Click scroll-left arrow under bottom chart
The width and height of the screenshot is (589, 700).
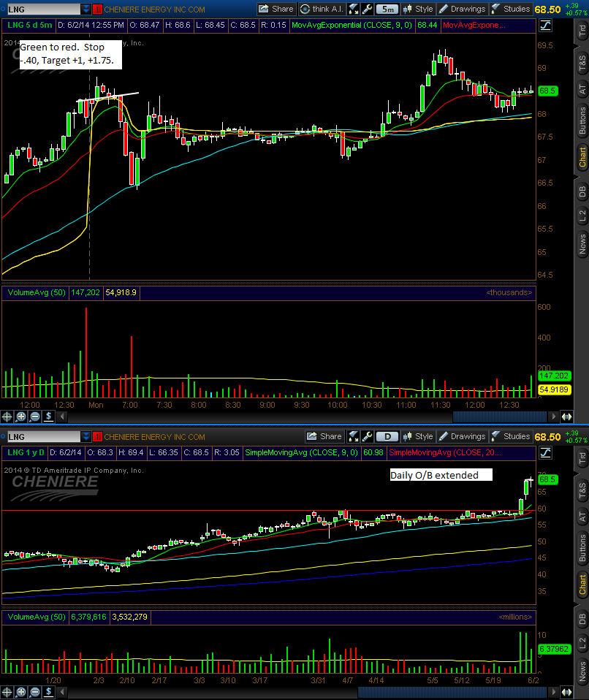(x=63, y=692)
